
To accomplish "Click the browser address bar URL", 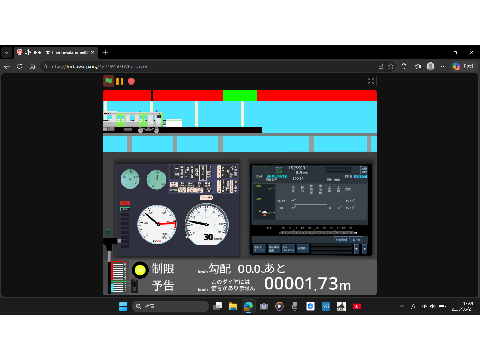I will tap(99, 67).
